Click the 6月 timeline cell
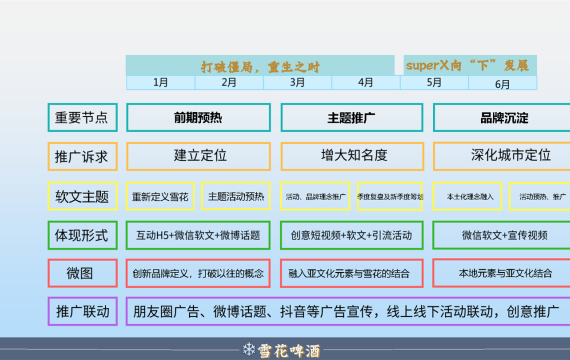 [503, 83]
